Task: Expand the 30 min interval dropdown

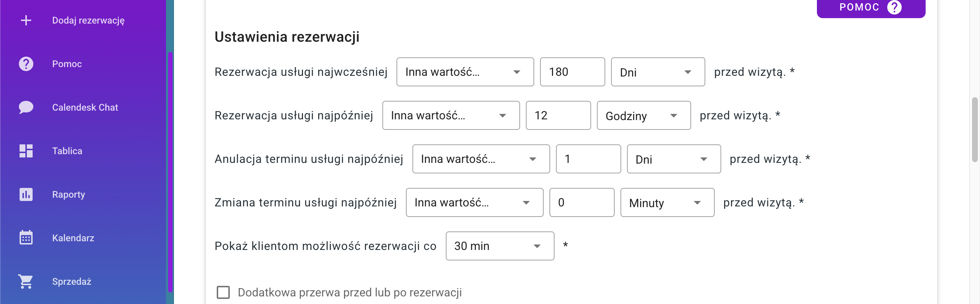Action: 500,246
